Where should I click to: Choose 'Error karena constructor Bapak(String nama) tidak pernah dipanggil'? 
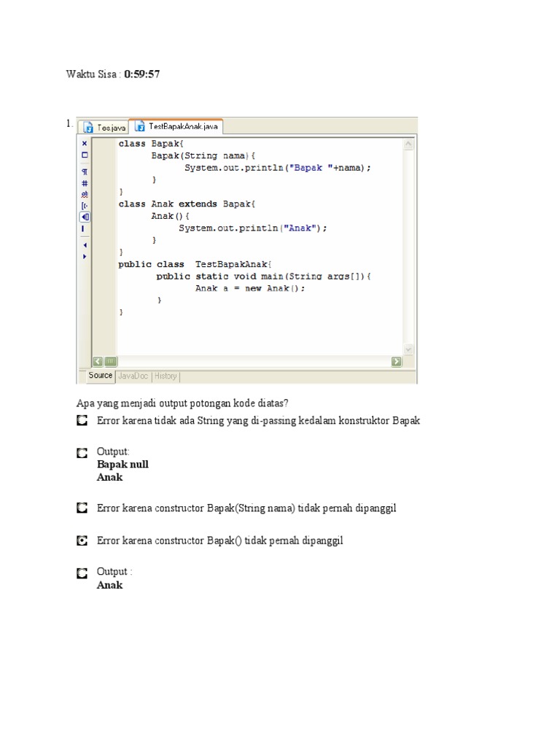82,508
